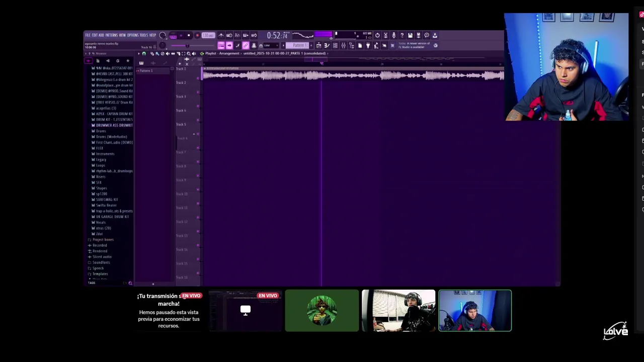Image resolution: width=644 pixels, height=362 pixels.
Task: Open the EDIT menu
Action: pos(95,35)
